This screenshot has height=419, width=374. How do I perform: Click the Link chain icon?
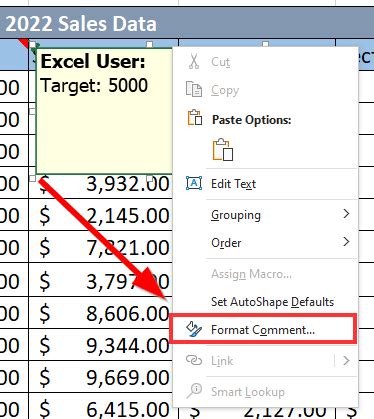[194, 360]
